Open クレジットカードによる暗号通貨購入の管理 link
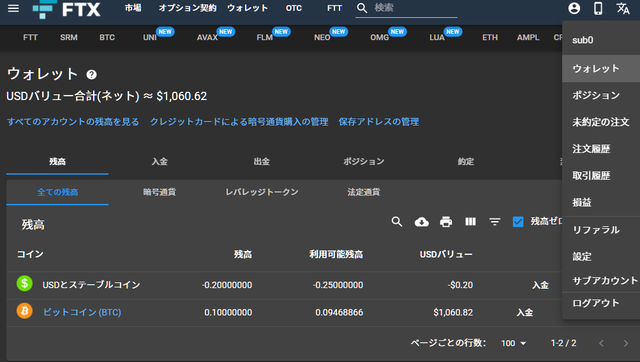Viewport: 640px width, 362px height. click(239, 122)
